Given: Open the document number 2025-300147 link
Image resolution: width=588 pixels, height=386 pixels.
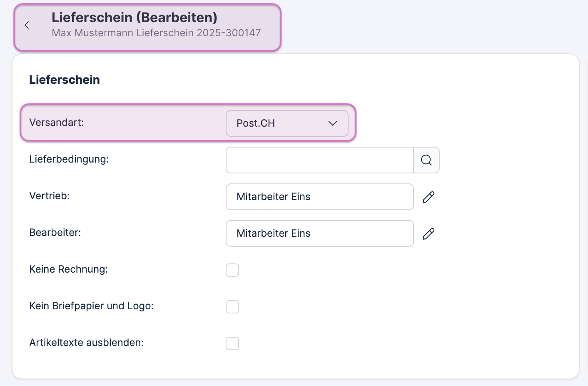Looking at the screenshot, I should [156, 33].
